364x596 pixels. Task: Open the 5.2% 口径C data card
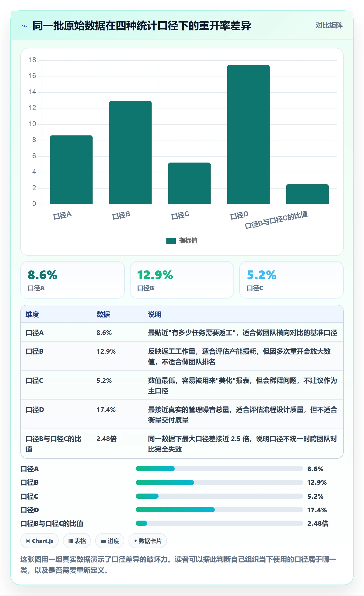pos(291,280)
